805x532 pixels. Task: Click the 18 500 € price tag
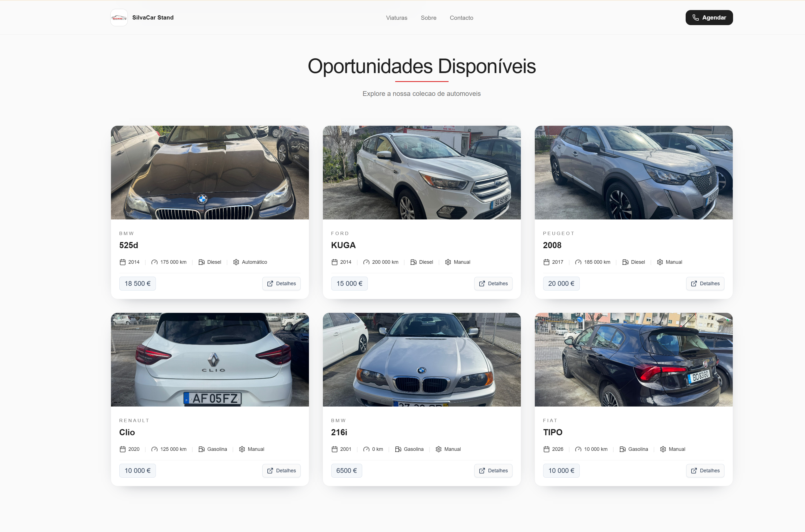pyautogui.click(x=137, y=284)
